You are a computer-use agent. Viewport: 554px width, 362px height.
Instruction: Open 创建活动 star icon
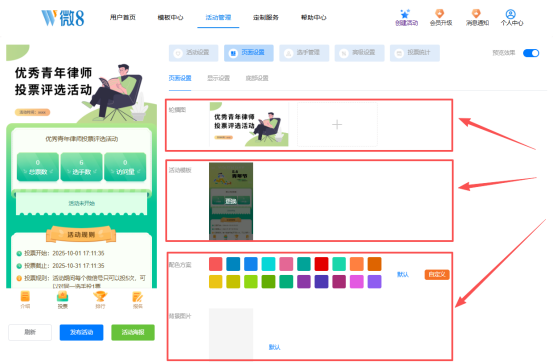pyautogui.click(x=405, y=14)
